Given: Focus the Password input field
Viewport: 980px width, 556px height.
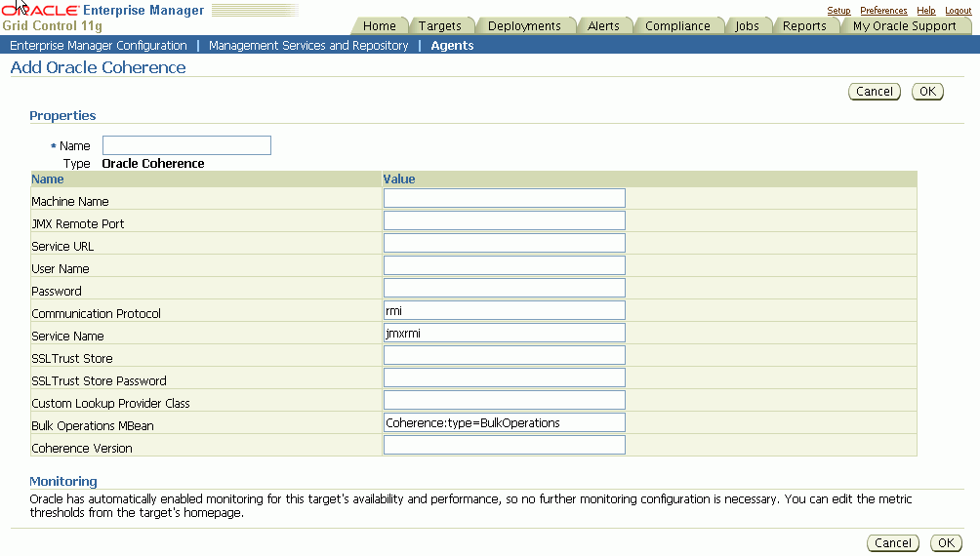Looking at the screenshot, I should (x=505, y=288).
